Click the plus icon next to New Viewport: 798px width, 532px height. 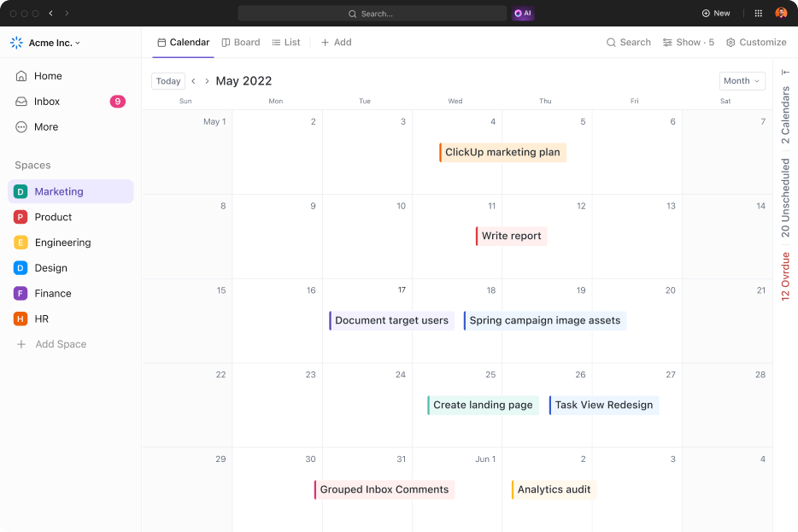[x=706, y=13]
